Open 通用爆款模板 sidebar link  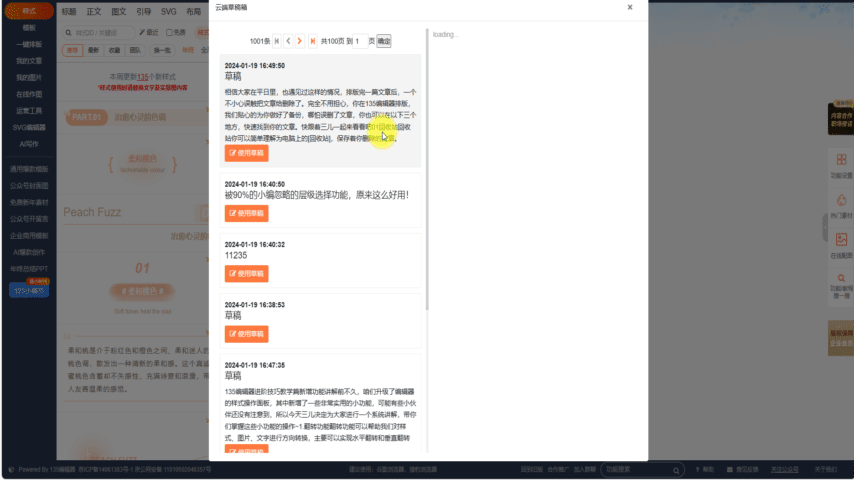click(x=29, y=169)
